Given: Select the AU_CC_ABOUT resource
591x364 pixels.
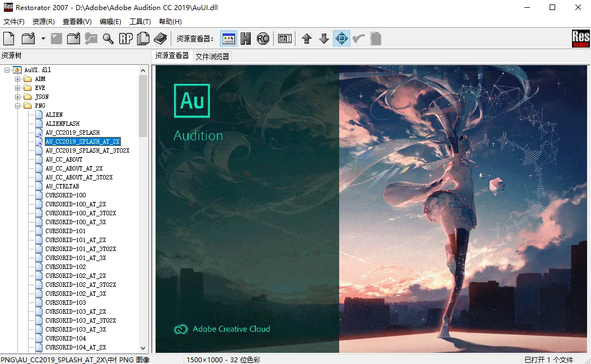Looking at the screenshot, I should point(64,159).
